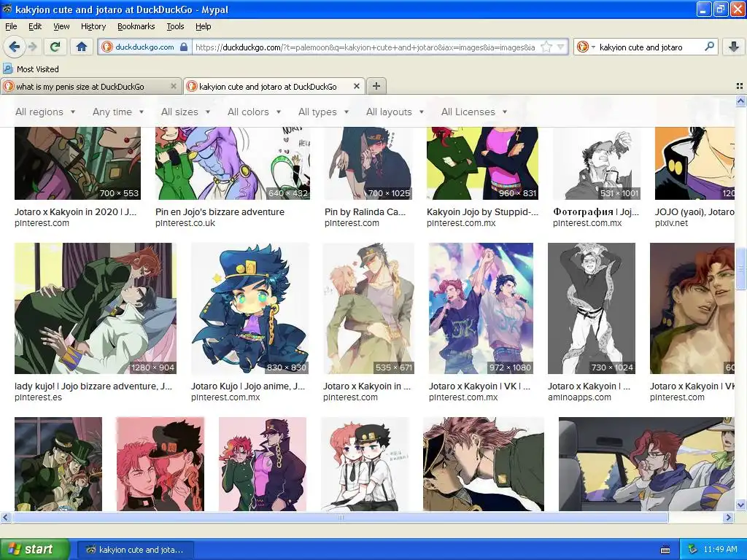Close the 'what is my penis size' tab

(x=174, y=86)
